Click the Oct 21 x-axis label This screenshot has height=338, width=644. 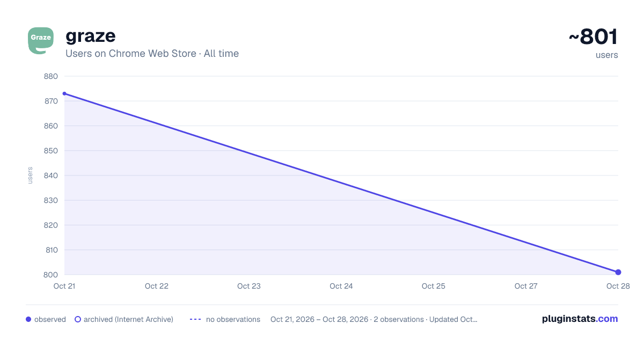(64, 286)
